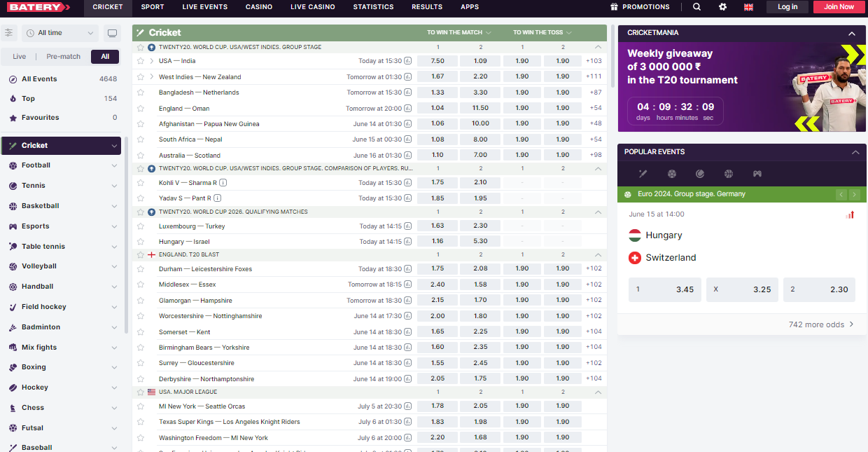
Task: Click the Log in button
Action: (x=787, y=7)
